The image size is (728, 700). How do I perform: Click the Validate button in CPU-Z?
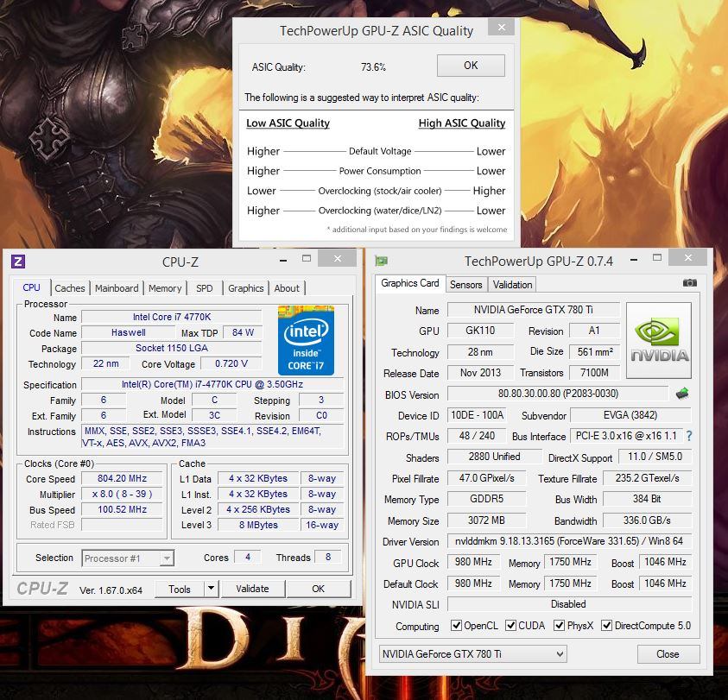252,589
